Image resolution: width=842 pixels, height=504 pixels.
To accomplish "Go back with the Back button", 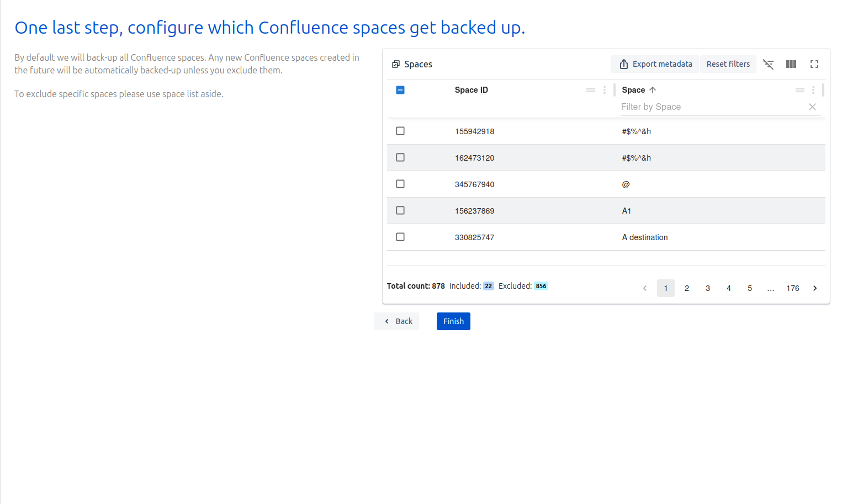I will click(x=396, y=321).
